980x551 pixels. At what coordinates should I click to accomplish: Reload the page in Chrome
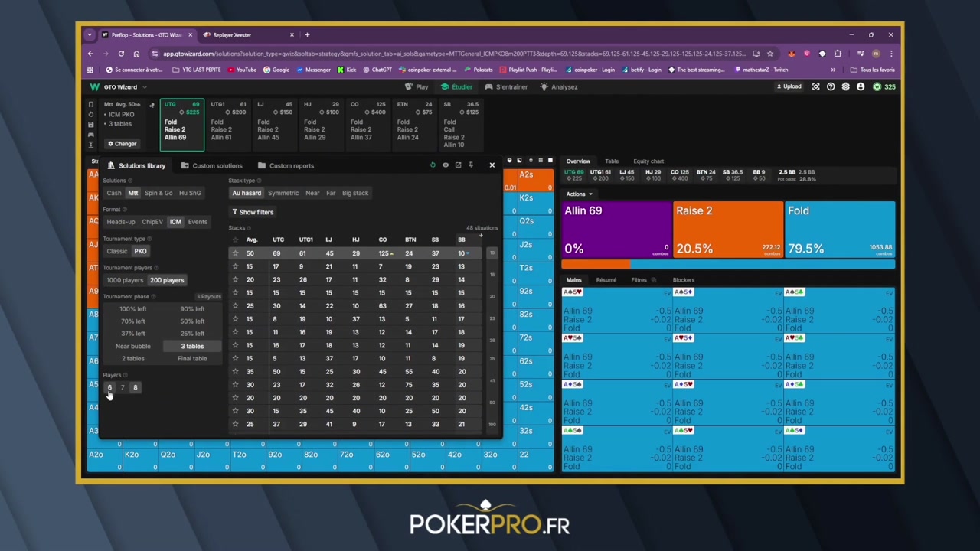(121, 54)
